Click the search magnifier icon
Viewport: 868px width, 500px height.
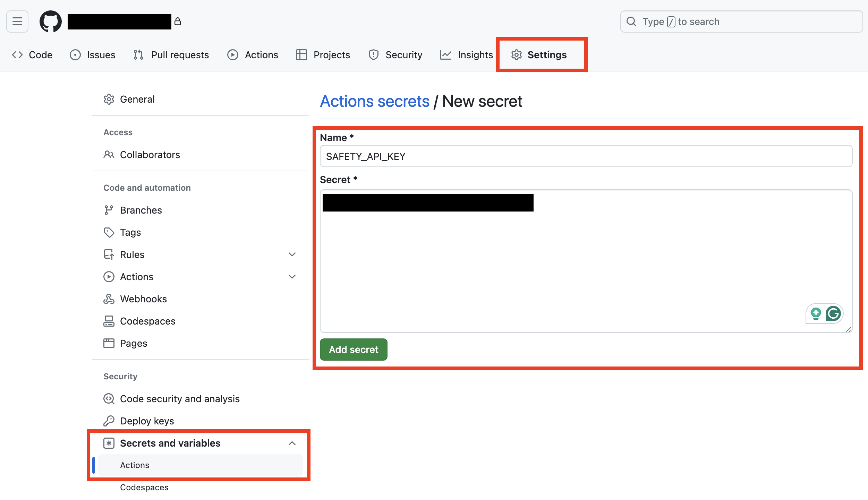[x=631, y=21]
